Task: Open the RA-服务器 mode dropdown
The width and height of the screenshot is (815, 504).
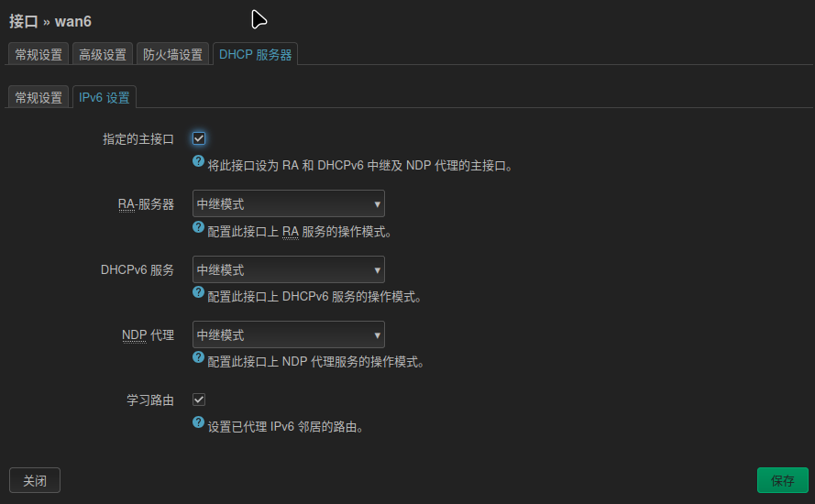Action: (x=289, y=203)
